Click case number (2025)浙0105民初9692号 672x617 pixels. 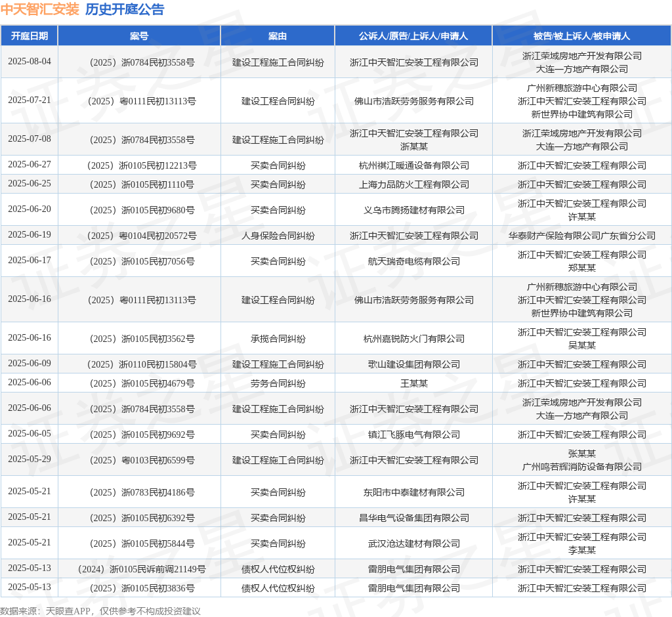tap(142, 435)
